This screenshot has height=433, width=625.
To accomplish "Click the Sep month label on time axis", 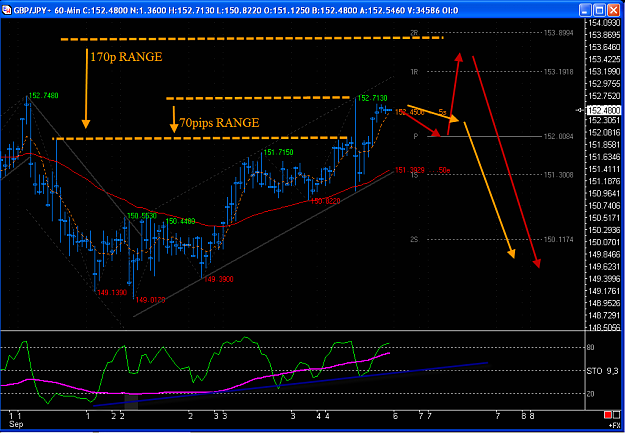I will pyautogui.click(x=16, y=424).
